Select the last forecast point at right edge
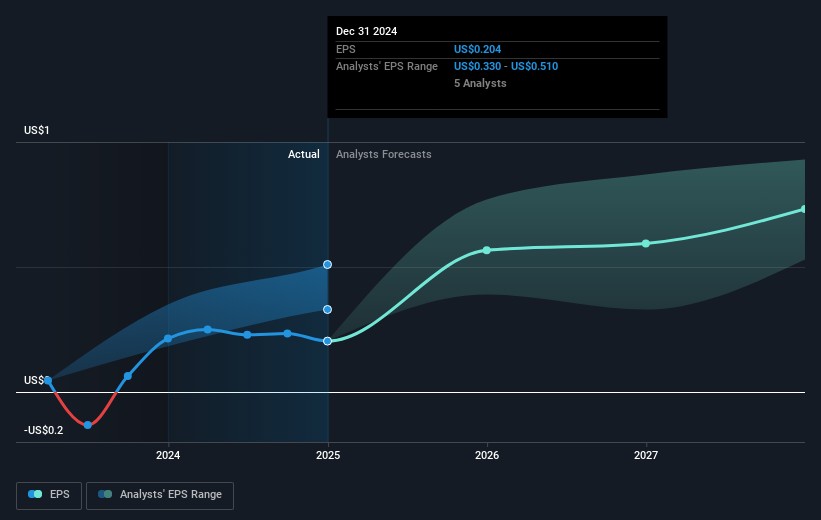This screenshot has height=520, width=821. 804,209
